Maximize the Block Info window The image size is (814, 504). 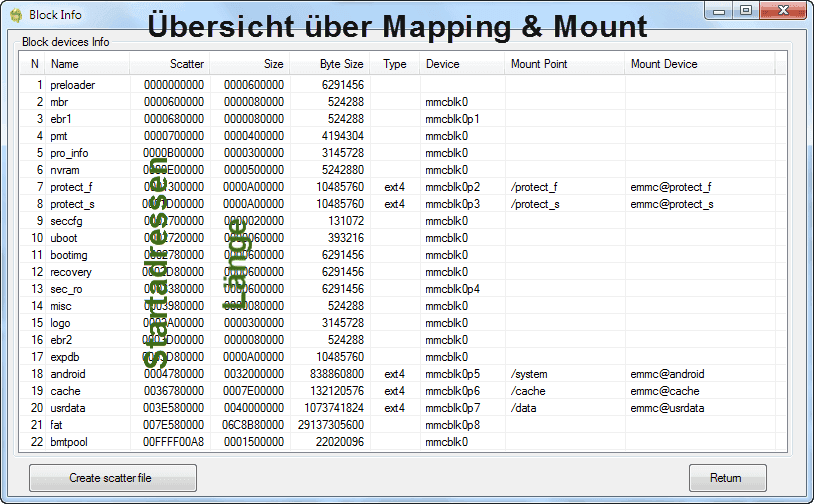745,11
